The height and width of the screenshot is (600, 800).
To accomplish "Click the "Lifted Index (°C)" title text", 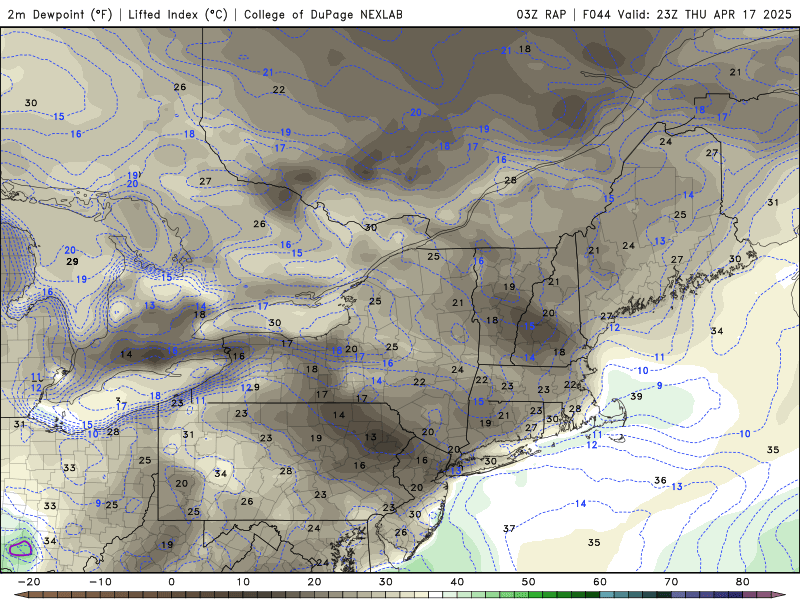I will point(178,14).
